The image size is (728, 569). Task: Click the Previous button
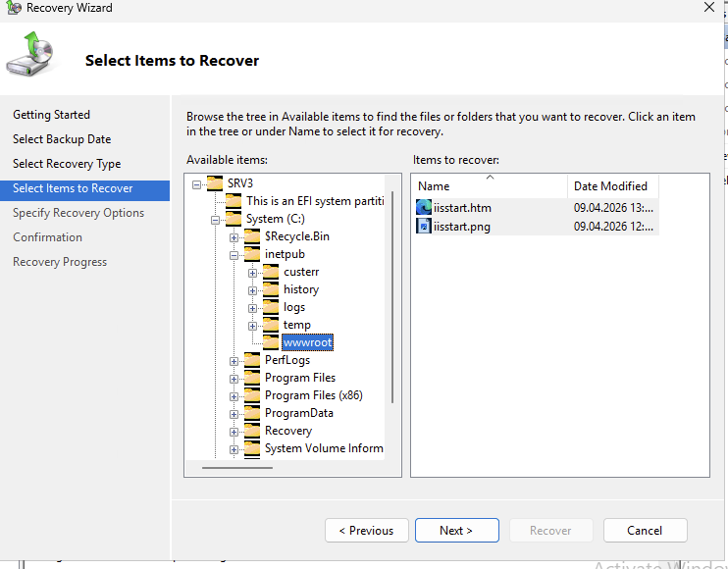click(367, 531)
